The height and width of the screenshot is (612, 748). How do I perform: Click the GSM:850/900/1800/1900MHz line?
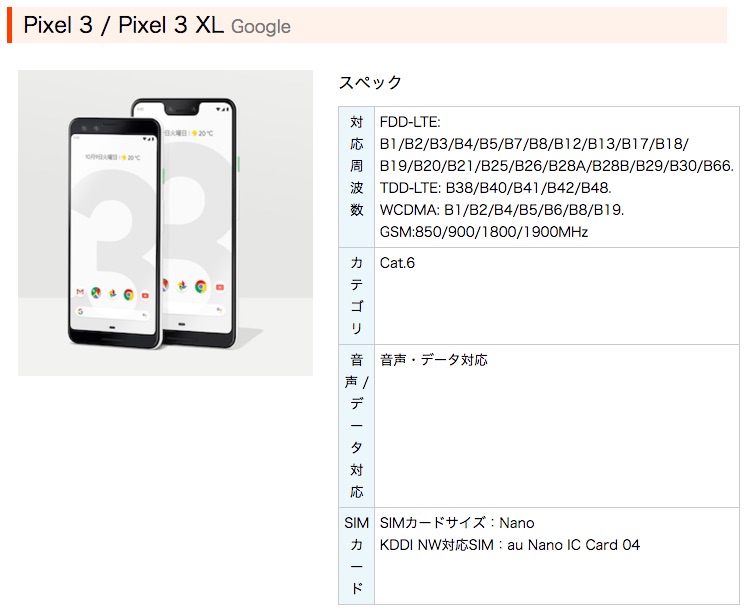click(484, 232)
